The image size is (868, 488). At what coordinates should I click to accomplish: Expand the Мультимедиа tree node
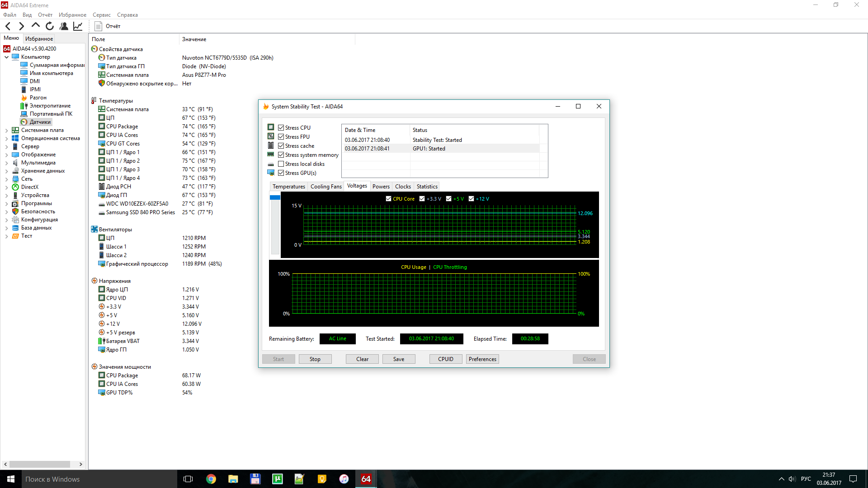click(x=6, y=163)
